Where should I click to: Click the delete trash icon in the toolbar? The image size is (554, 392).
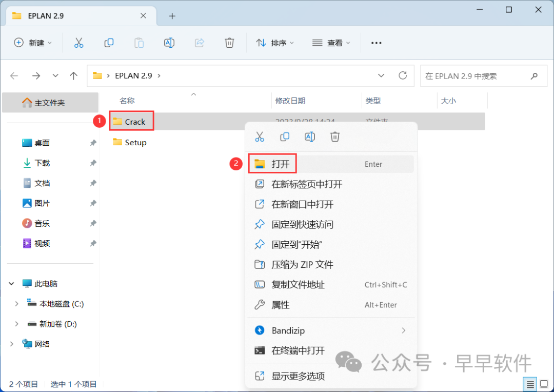click(x=229, y=43)
